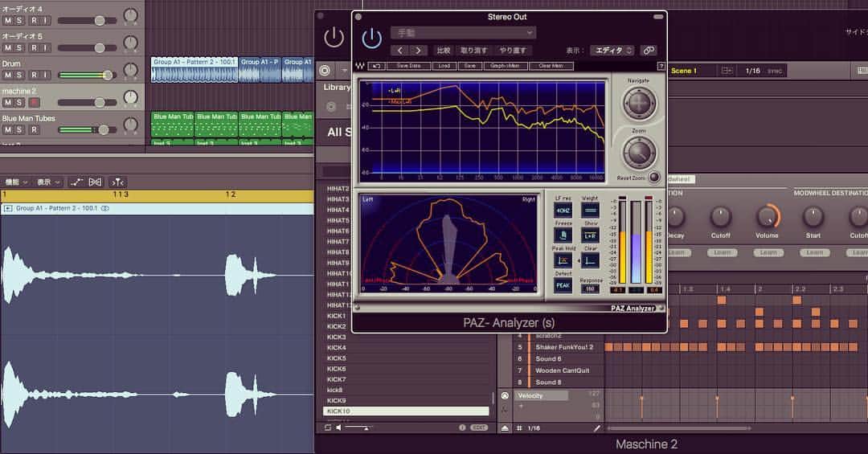Click Load in Waves toolbar

[x=444, y=66]
